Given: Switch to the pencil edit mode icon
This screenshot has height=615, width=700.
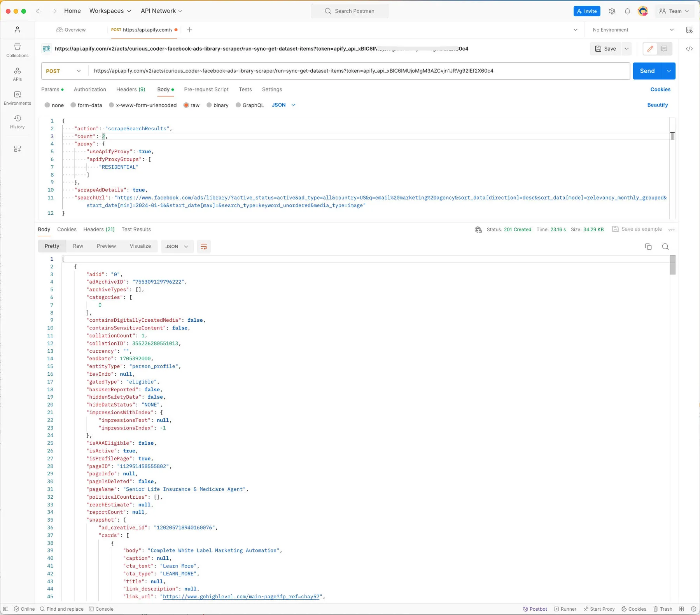Looking at the screenshot, I should click(x=650, y=49).
